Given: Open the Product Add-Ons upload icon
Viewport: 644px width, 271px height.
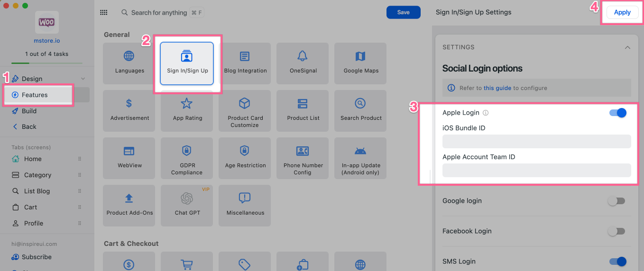Looking at the screenshot, I should pos(129,198).
